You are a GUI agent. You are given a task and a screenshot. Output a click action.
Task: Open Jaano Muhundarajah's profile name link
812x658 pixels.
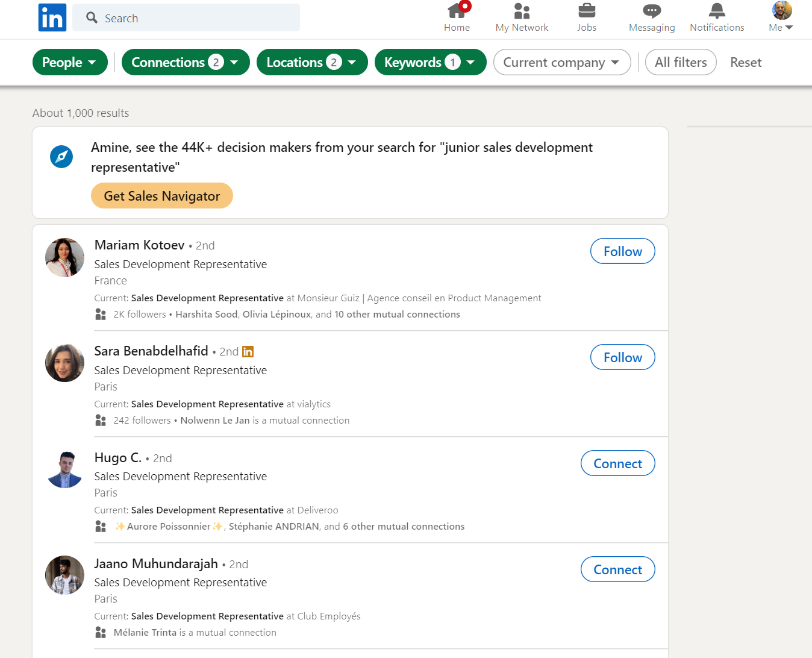(156, 563)
